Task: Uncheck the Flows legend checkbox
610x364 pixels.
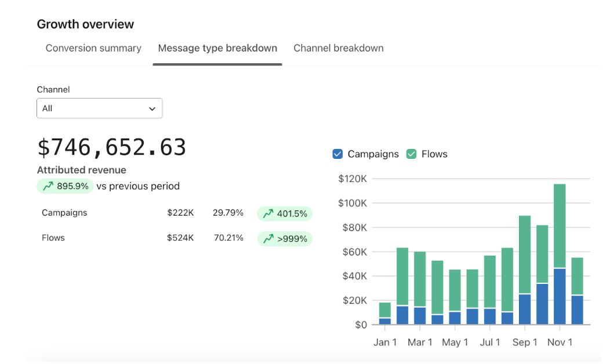Action: click(411, 154)
